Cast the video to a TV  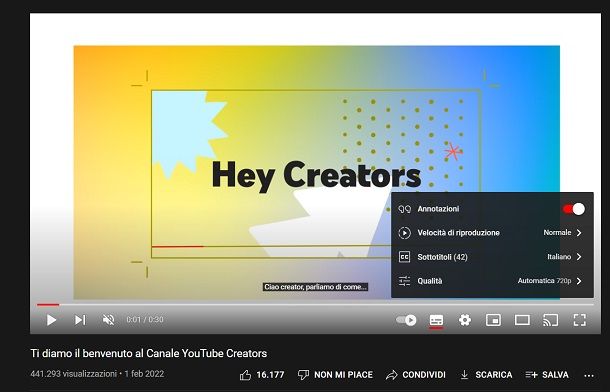550,320
